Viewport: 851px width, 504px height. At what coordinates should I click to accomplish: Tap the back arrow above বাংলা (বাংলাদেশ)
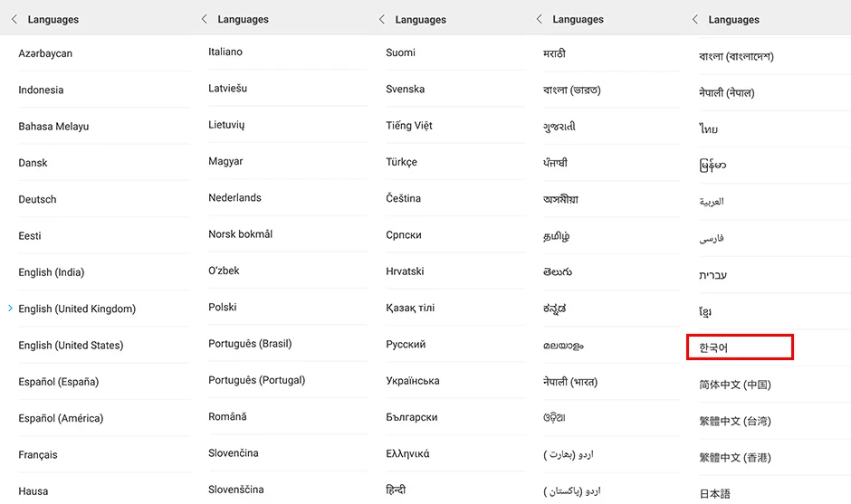(x=694, y=20)
